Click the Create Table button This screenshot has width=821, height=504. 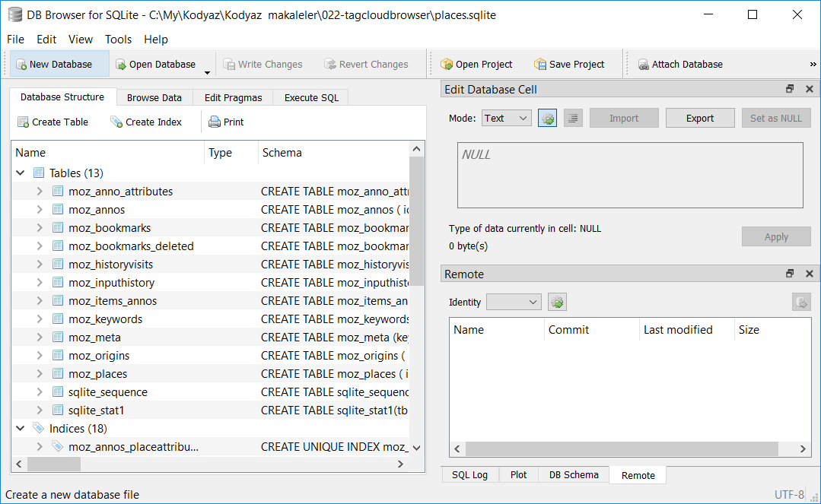53,122
